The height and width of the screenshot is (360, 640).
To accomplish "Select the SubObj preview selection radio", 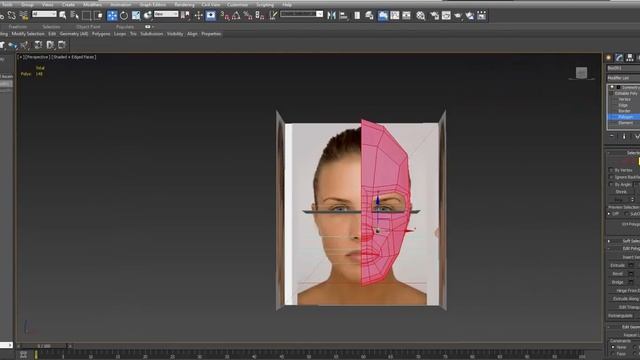I will [x=627, y=214].
